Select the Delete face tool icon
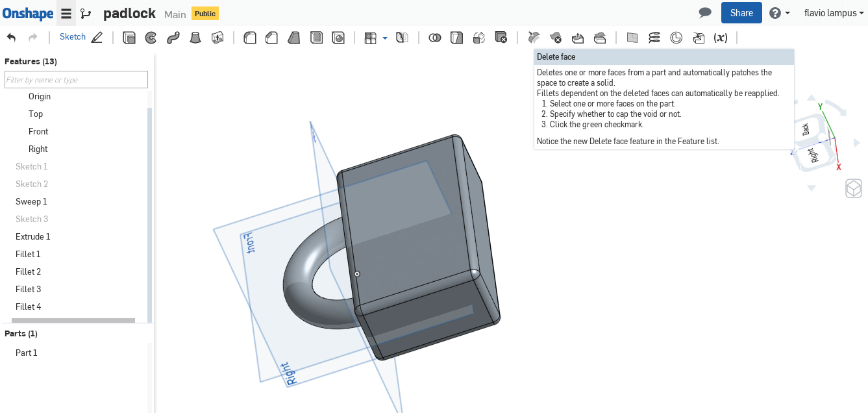868x413 pixels. [x=555, y=38]
